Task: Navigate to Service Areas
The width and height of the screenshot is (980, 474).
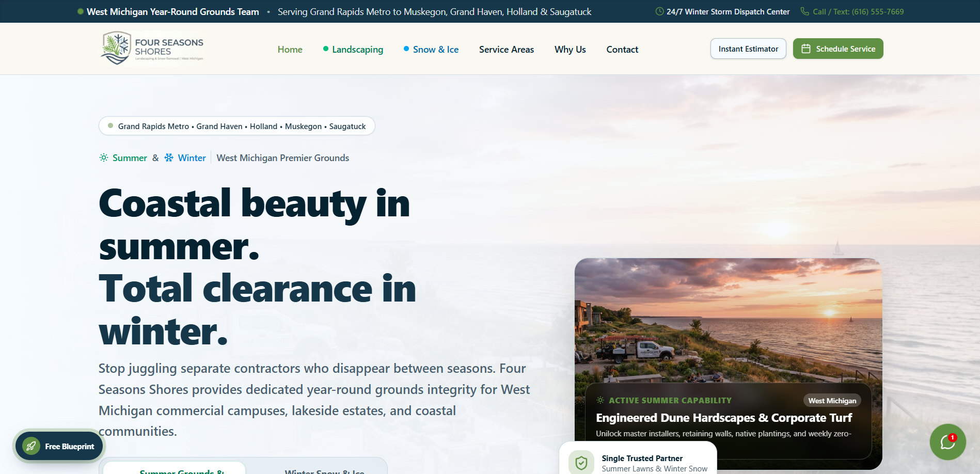Action: [x=507, y=49]
